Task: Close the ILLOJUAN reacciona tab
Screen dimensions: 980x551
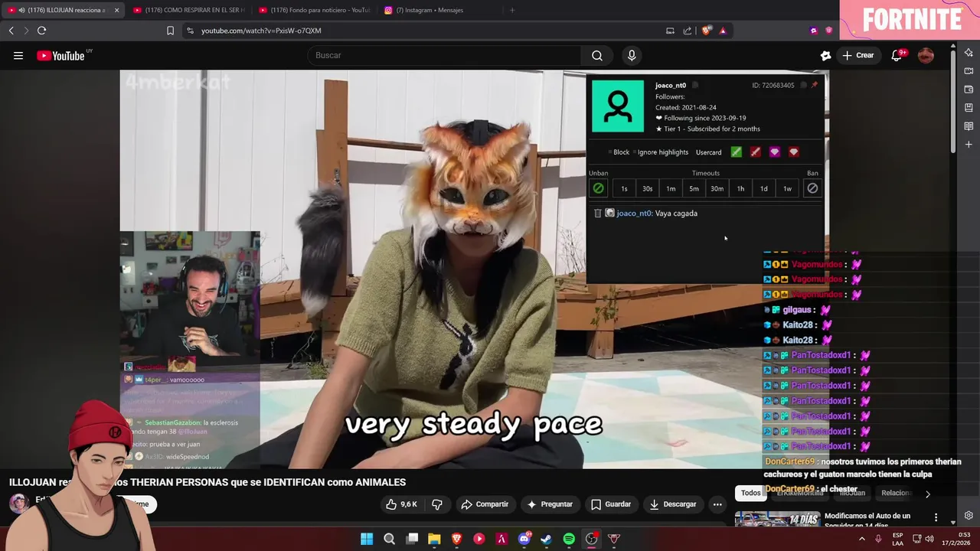Action: coord(116,10)
